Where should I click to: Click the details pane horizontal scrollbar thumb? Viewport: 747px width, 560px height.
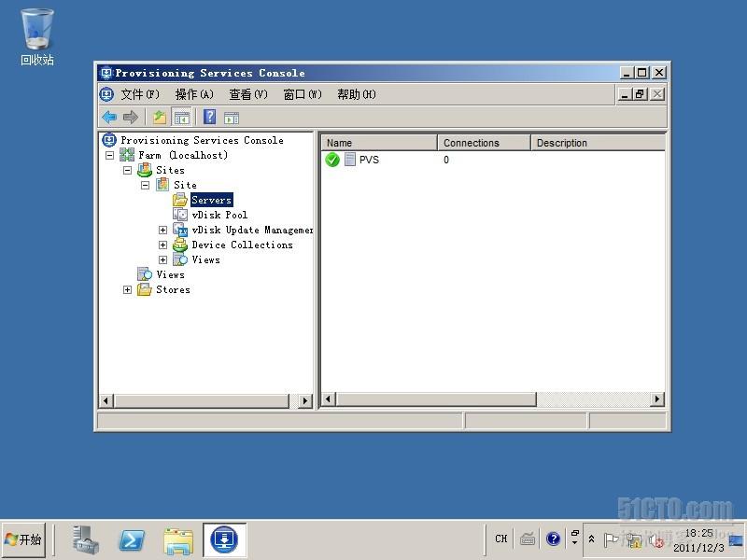[436, 399]
